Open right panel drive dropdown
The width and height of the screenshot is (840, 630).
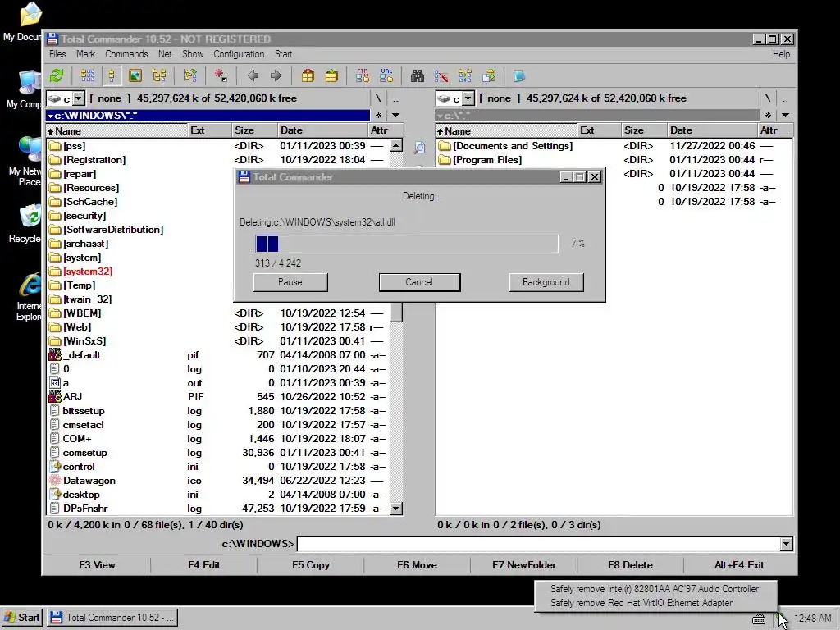[x=468, y=98]
